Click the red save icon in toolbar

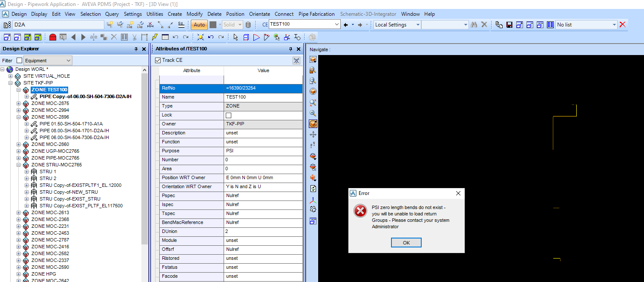pos(509,25)
